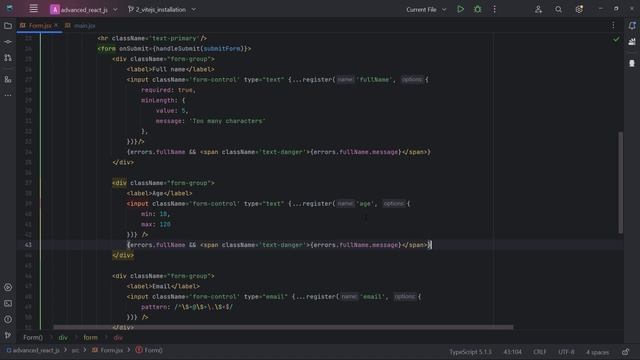Image resolution: width=640 pixels, height=360 pixels.
Task: Open editor tabs options menu
Action: click(x=613, y=25)
